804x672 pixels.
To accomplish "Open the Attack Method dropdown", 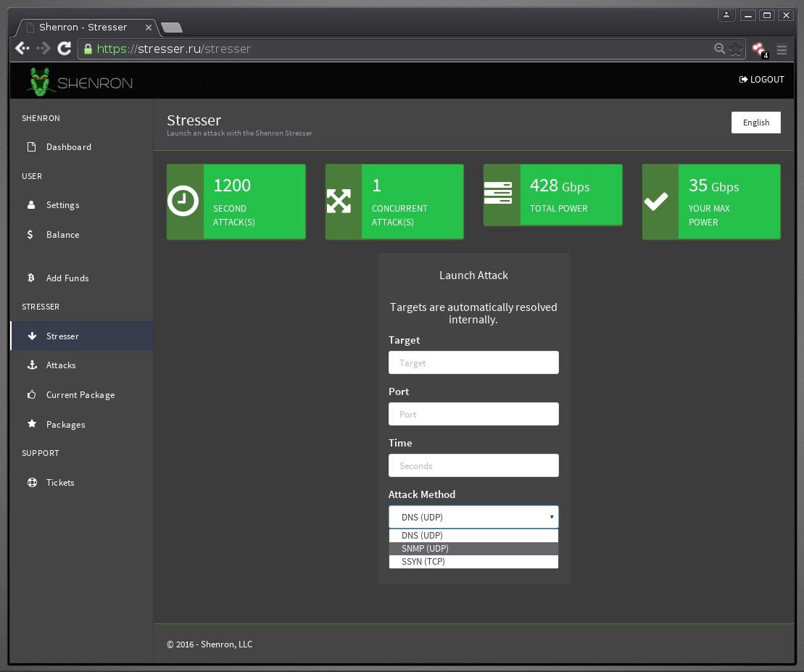I will (x=473, y=517).
